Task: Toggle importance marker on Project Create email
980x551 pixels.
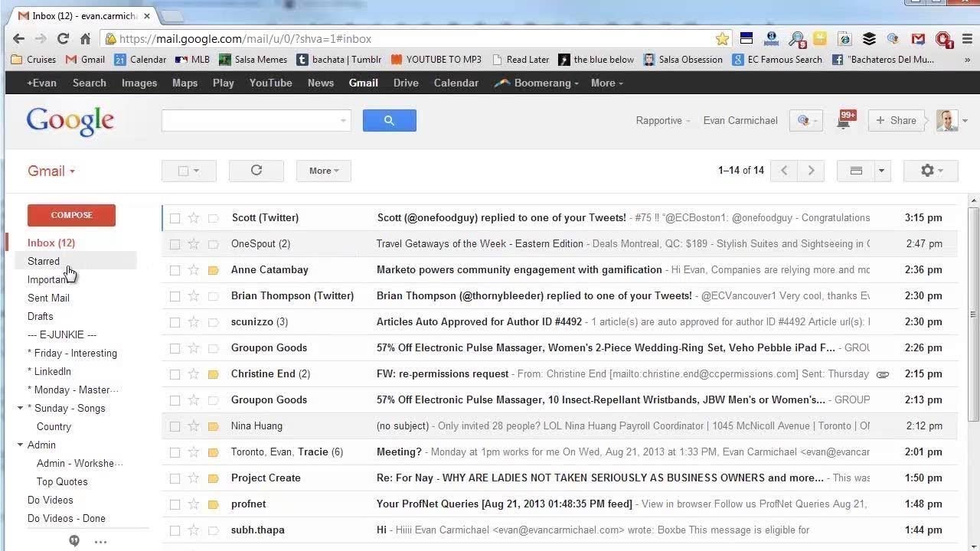Action: click(214, 478)
